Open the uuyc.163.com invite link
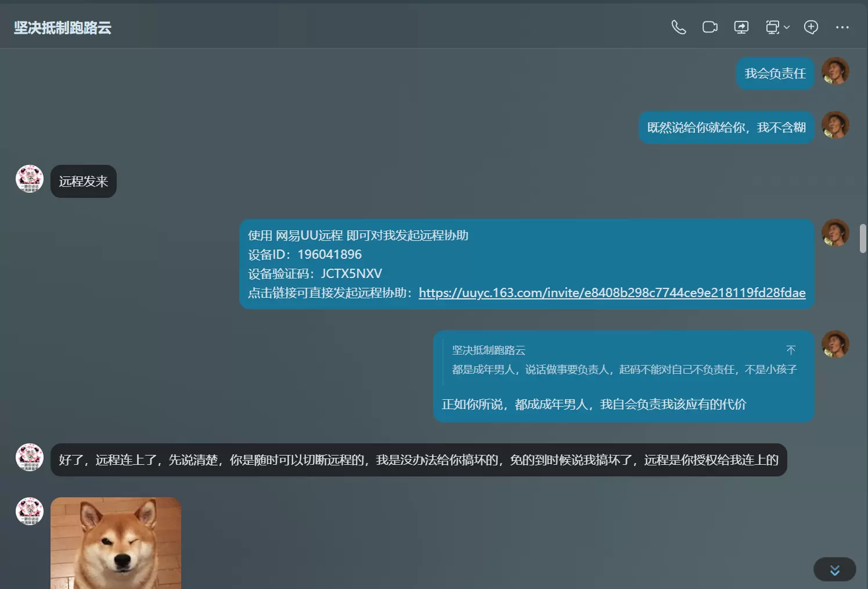Image resolution: width=868 pixels, height=589 pixels. pos(612,292)
